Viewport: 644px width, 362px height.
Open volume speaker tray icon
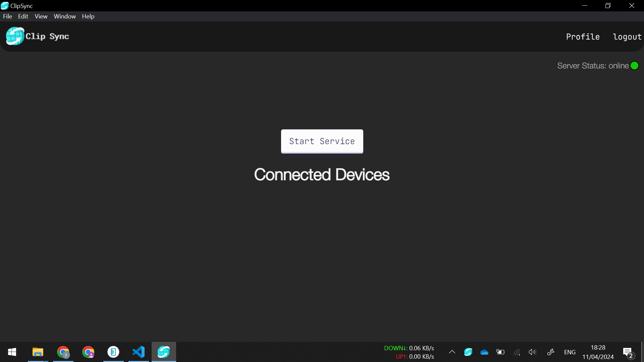pos(532,352)
